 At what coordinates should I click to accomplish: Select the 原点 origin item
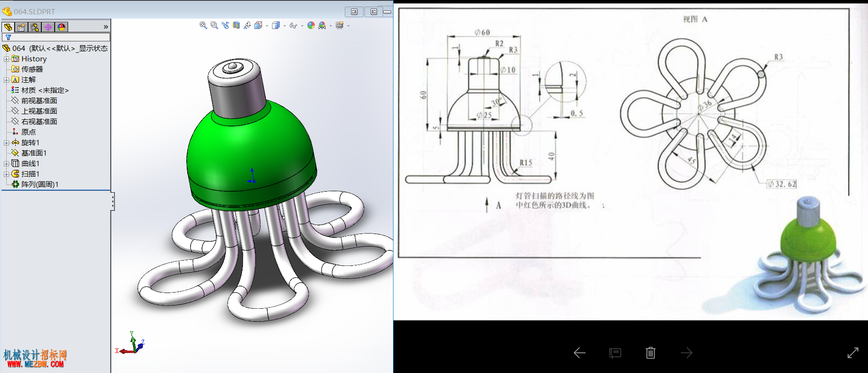tap(28, 132)
